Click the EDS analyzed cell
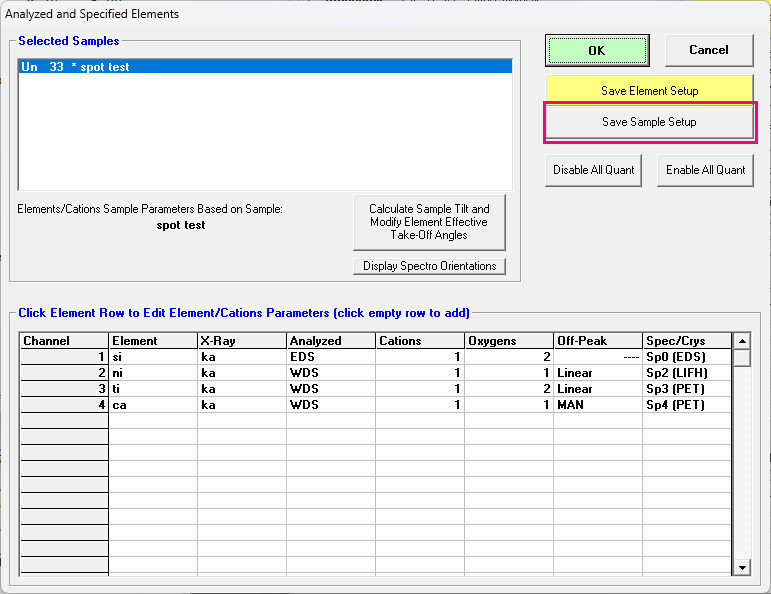 tap(330, 357)
